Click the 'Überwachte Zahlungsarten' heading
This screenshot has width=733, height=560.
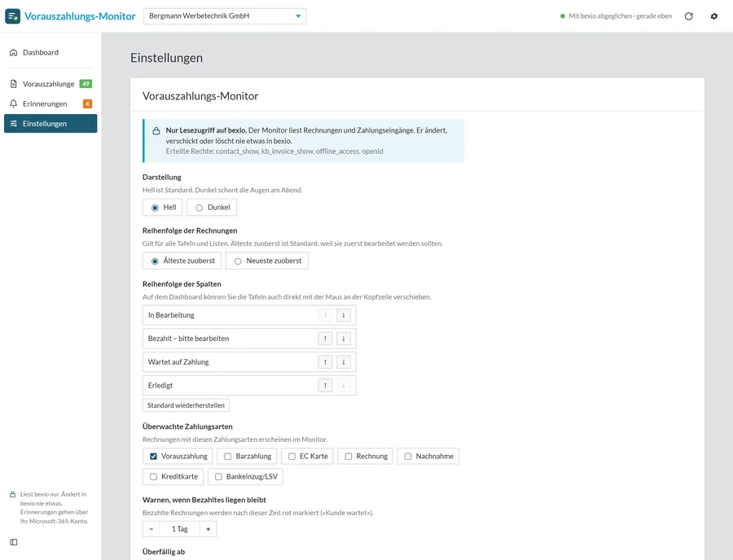click(187, 427)
